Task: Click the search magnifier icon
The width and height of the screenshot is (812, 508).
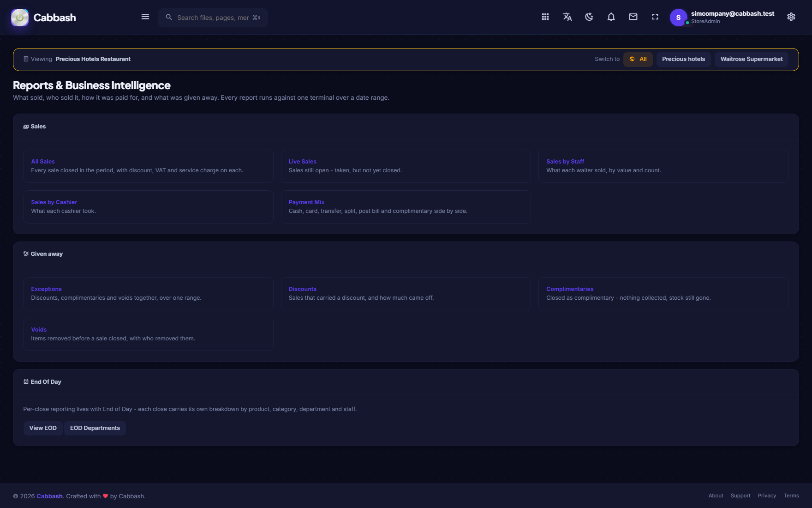Action: [x=169, y=17]
